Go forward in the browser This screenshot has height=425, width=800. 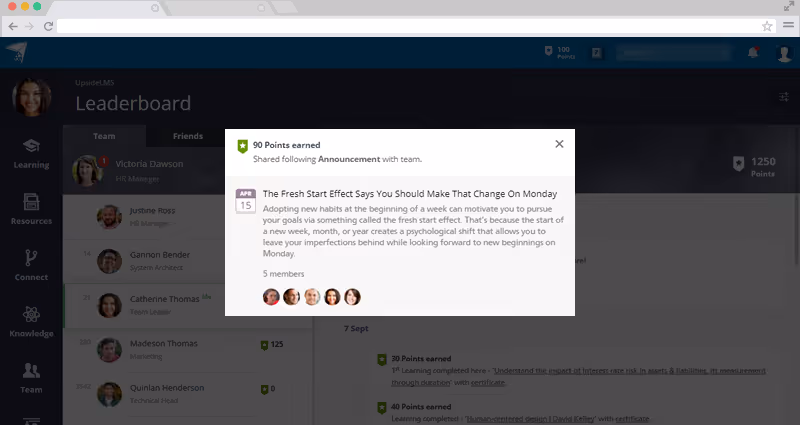[x=30, y=26]
